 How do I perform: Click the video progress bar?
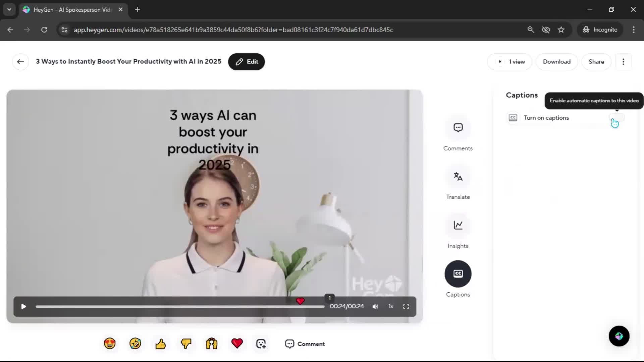click(168, 307)
